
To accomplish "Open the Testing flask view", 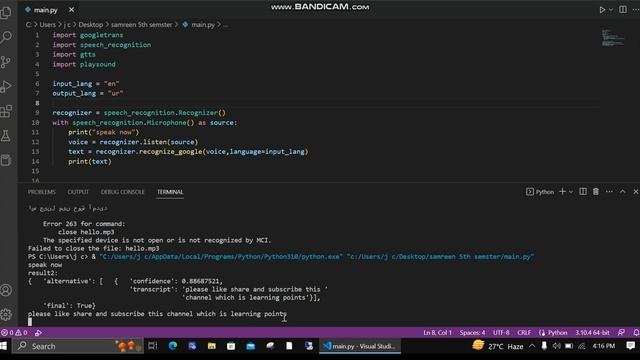I will pyautogui.click(x=6, y=136).
